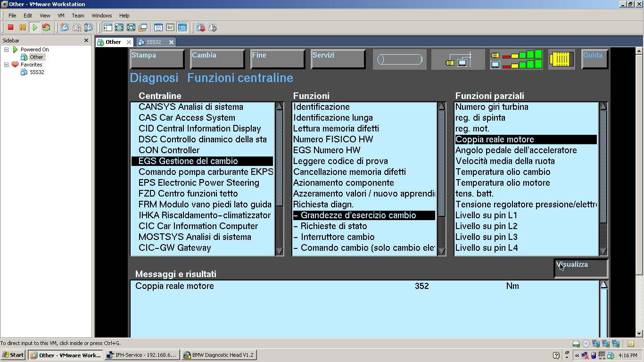Click the Cambia button

point(217,59)
